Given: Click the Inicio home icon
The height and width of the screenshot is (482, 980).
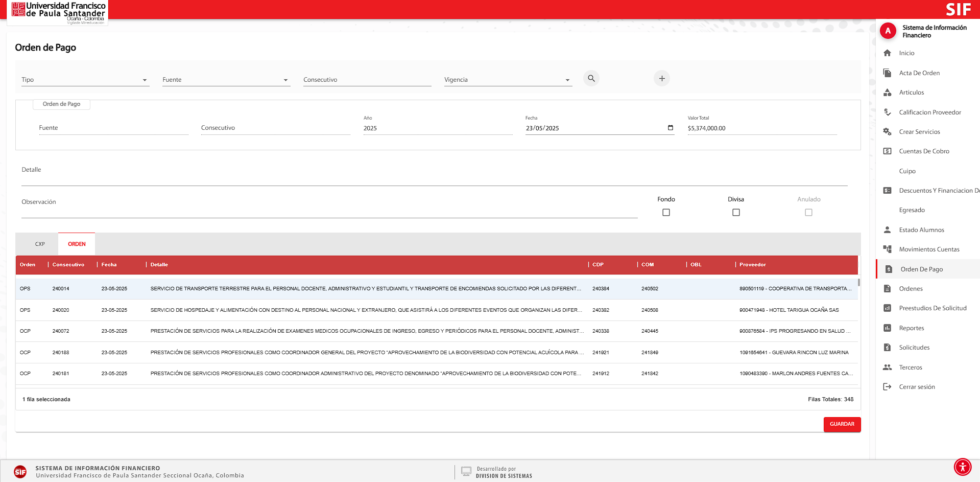Looking at the screenshot, I should point(888,53).
